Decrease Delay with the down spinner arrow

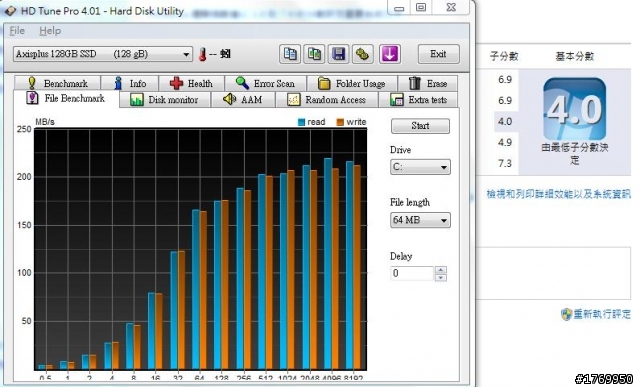point(441,278)
